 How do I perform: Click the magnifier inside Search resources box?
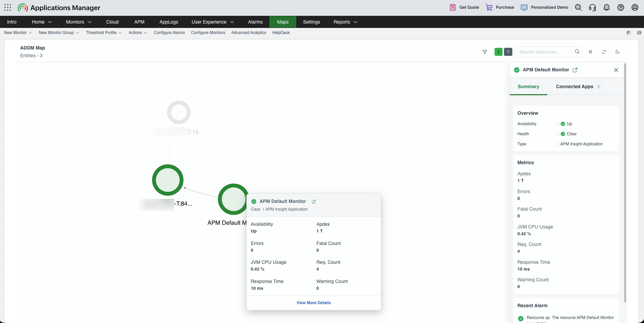(577, 51)
